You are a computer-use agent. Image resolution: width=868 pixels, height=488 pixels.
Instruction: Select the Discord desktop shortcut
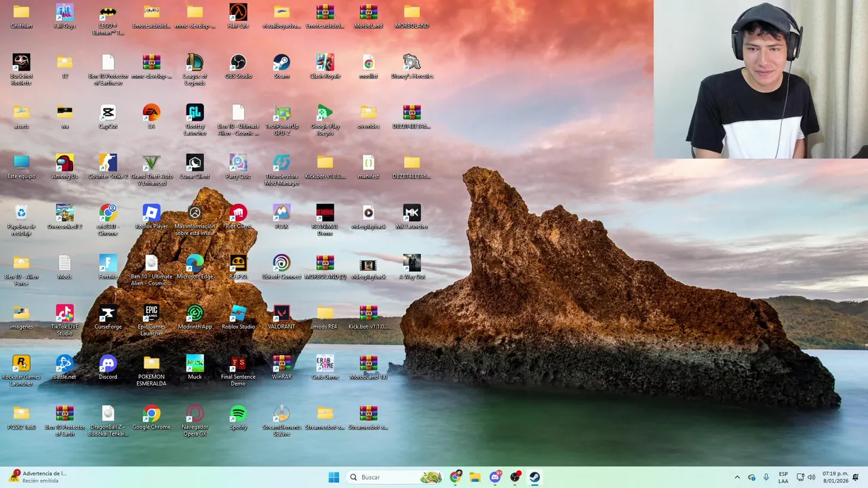click(108, 368)
